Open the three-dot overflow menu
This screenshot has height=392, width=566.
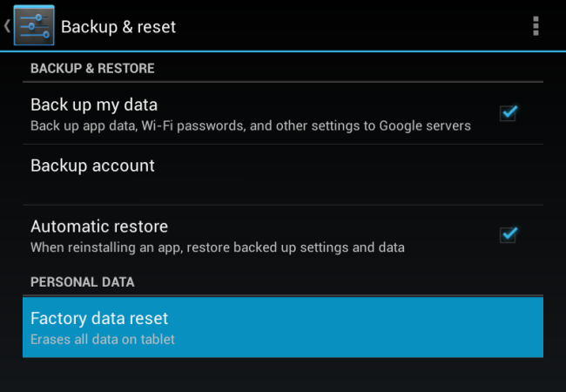[536, 26]
